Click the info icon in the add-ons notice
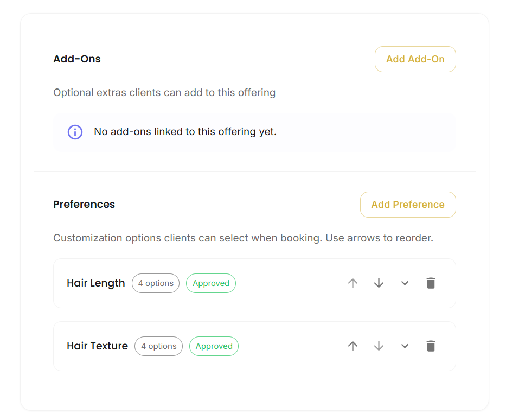Viewport: 506px width, 420px height. 75,132
